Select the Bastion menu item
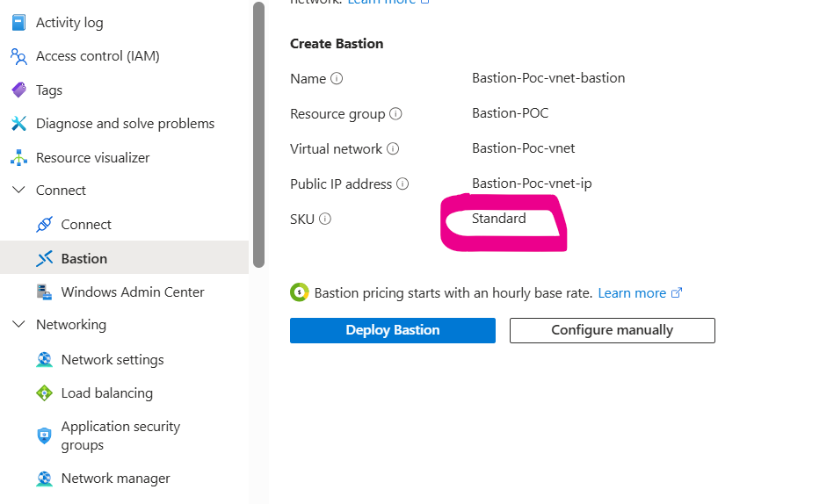This screenshot has height=504, width=834. click(x=125, y=258)
